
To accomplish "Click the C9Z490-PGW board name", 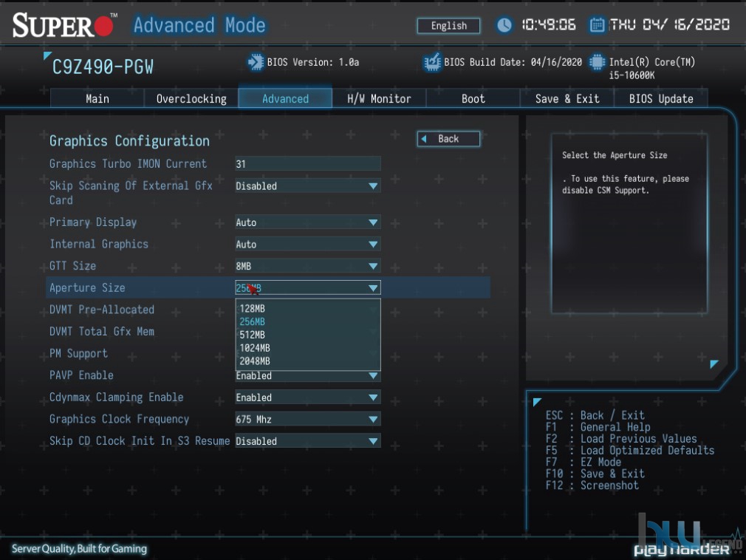I will (x=103, y=67).
